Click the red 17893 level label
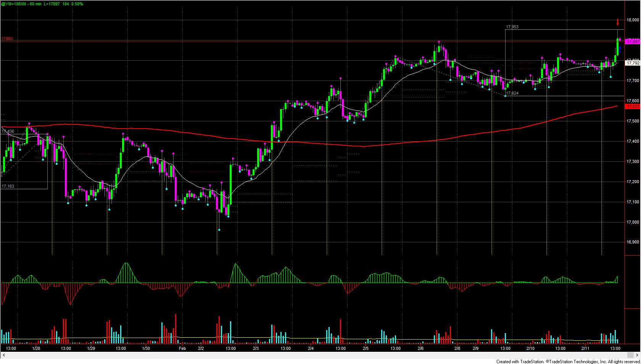 [x=7, y=39]
